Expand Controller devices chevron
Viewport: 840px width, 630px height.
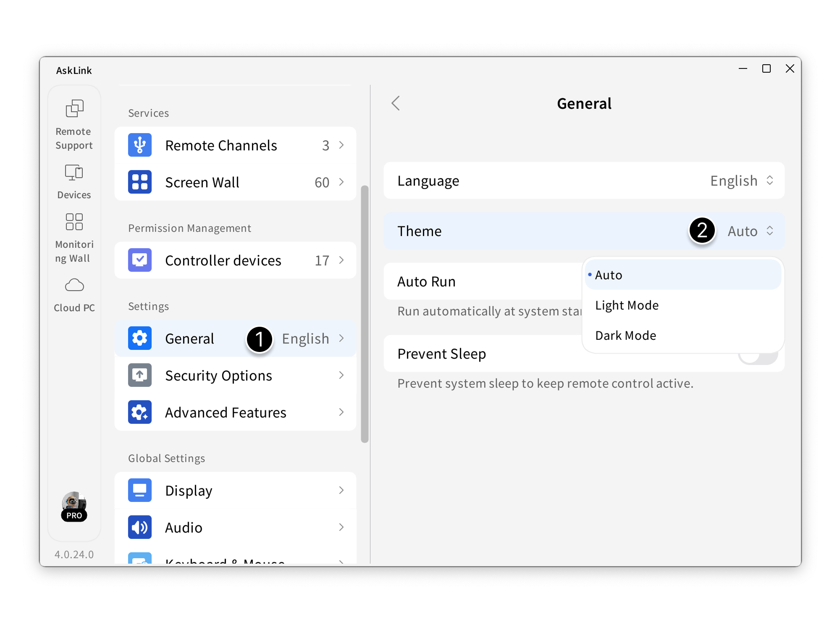pyautogui.click(x=341, y=260)
